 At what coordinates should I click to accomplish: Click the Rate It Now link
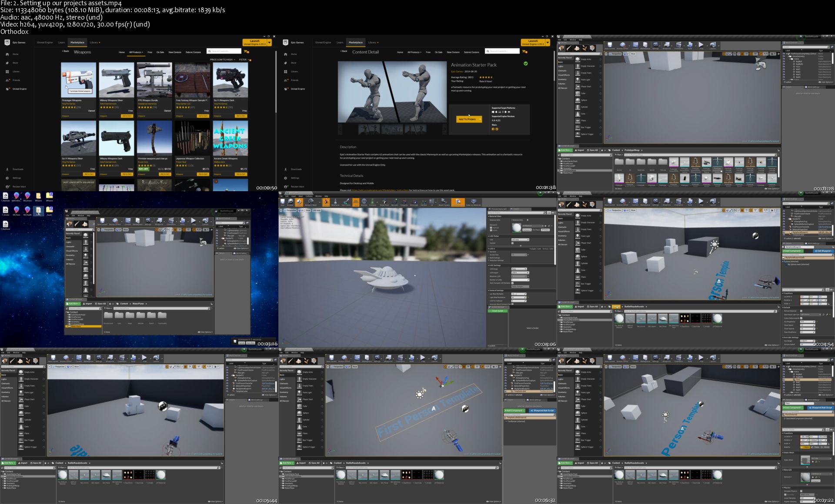coord(485,81)
